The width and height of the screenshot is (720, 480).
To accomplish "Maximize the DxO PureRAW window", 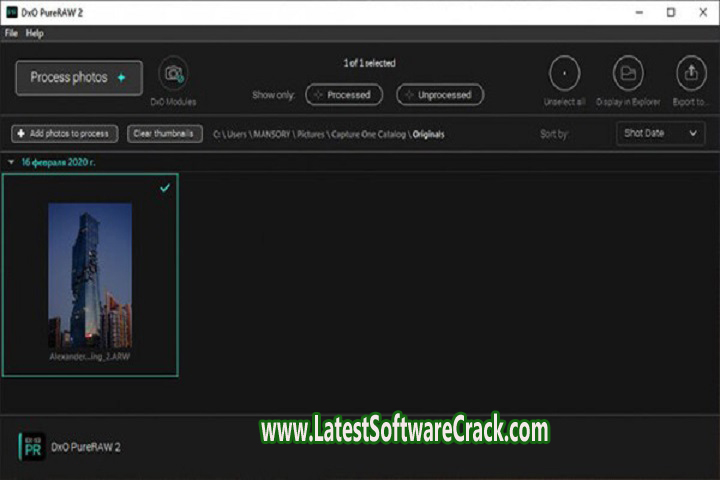I will point(670,12).
